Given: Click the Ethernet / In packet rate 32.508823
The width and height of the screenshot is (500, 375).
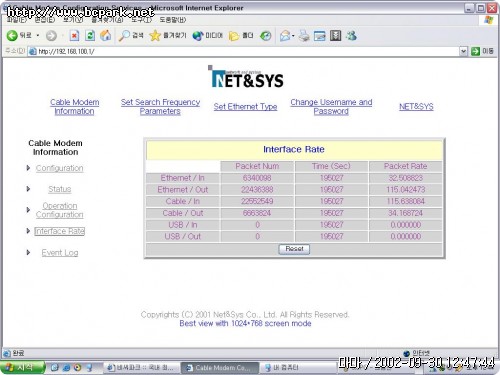Looking at the screenshot, I should (406, 178).
